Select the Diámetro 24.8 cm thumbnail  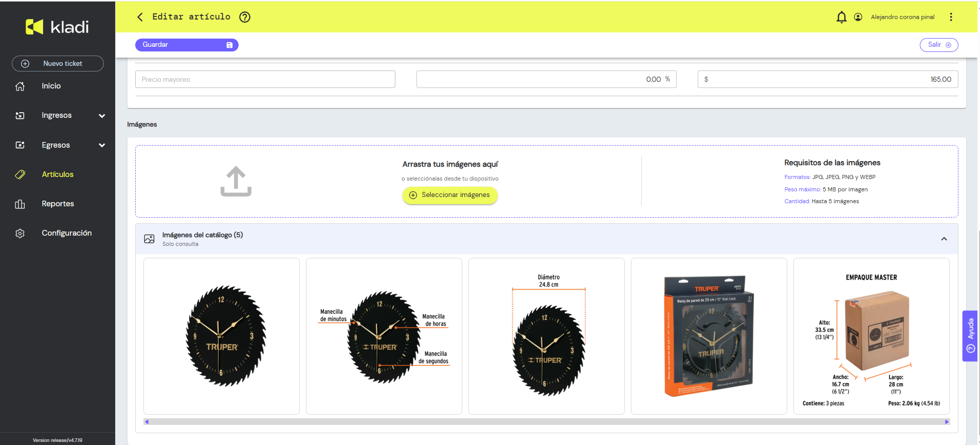point(547,336)
